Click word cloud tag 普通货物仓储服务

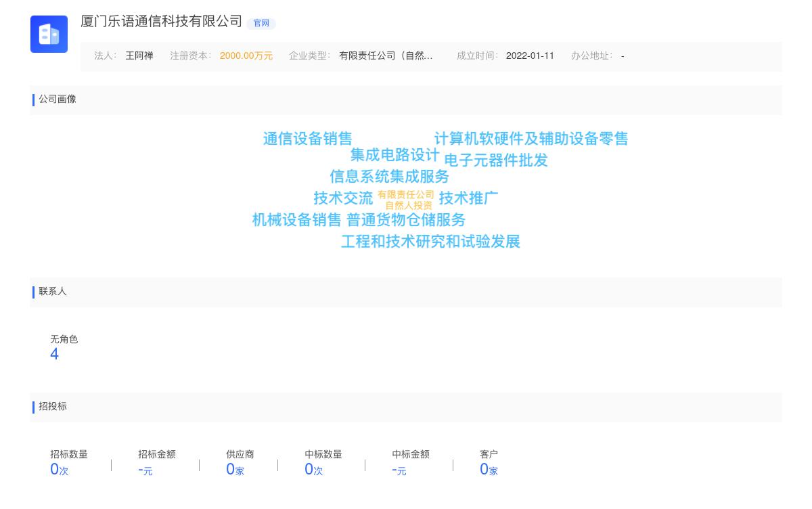(x=406, y=220)
